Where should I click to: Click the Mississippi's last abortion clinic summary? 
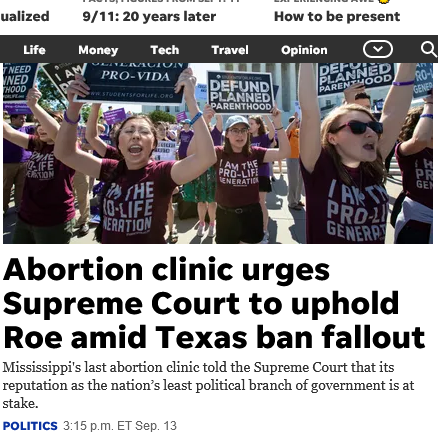click(x=208, y=385)
